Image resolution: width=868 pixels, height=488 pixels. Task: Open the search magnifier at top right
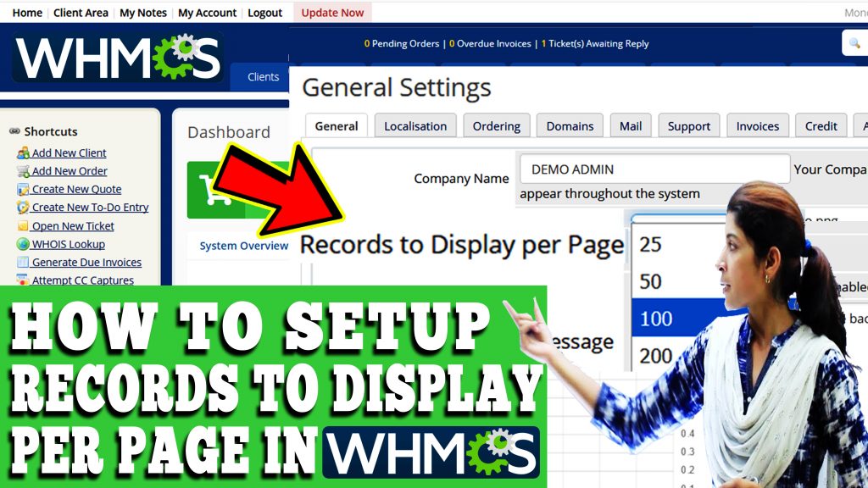coord(856,42)
